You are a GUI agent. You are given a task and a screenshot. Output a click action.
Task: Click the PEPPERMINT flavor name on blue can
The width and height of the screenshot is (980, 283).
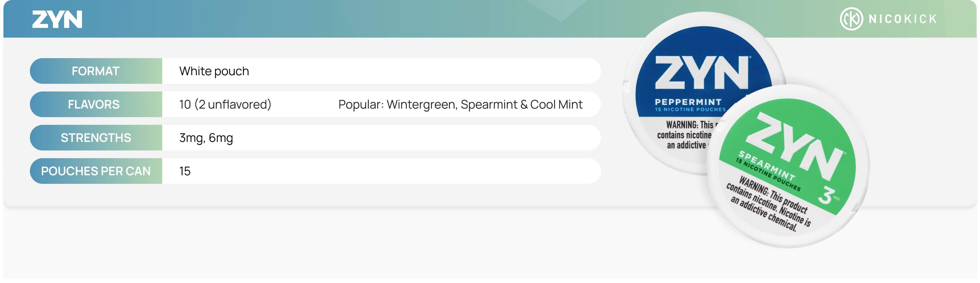tap(688, 102)
